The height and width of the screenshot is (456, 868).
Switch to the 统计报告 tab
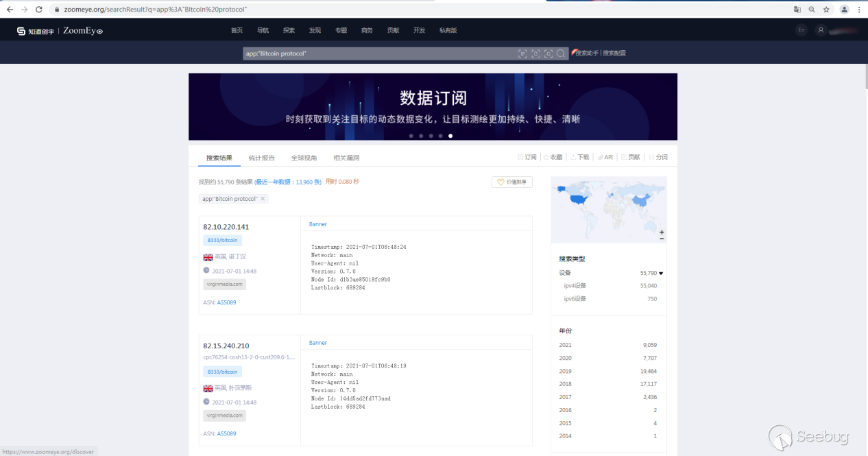261,158
